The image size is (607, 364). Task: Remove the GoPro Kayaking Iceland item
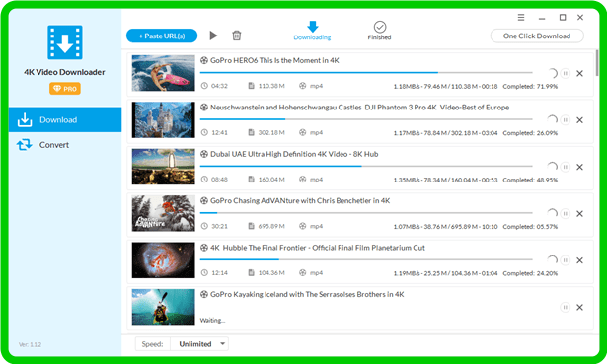coord(580,307)
